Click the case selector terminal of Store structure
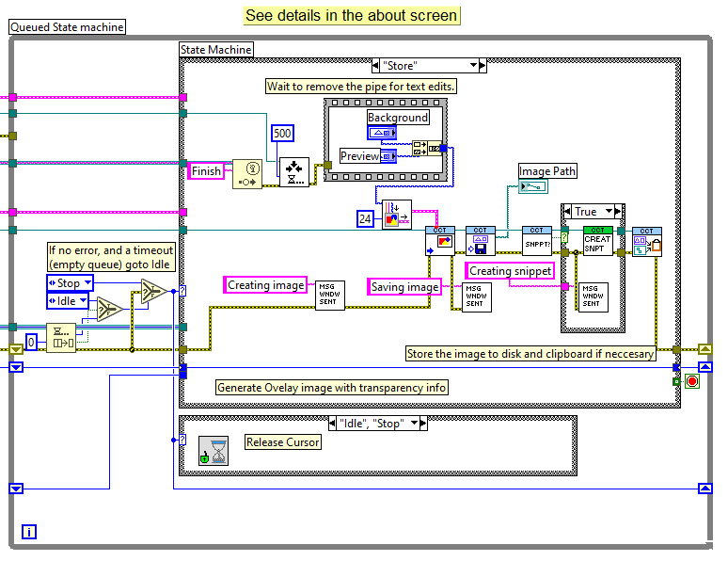728x561 pixels. 182,291
